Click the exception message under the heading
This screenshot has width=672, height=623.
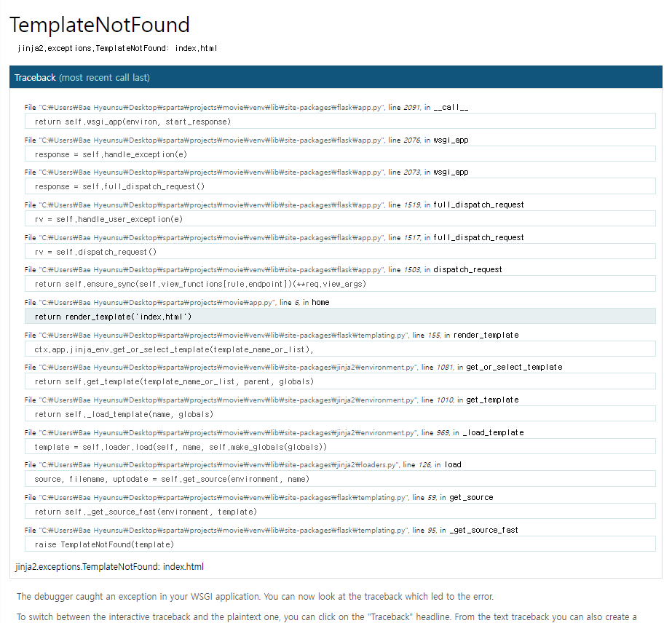point(117,49)
